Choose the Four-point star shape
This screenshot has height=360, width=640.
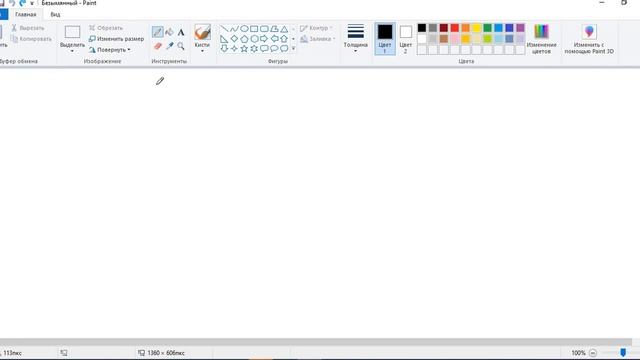click(x=234, y=49)
